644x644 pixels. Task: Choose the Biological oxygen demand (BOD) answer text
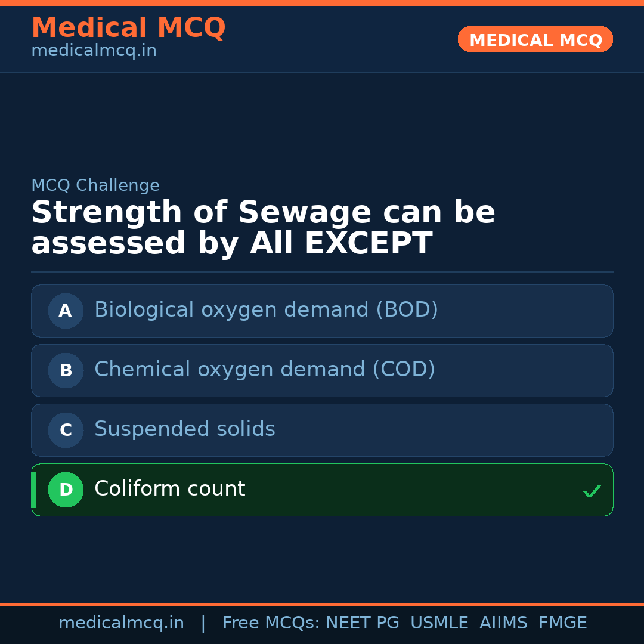[266, 310]
